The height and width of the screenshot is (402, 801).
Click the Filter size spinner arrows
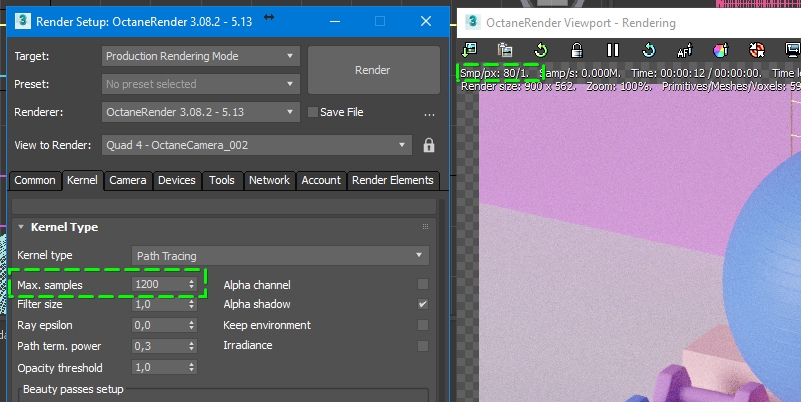(x=191, y=304)
